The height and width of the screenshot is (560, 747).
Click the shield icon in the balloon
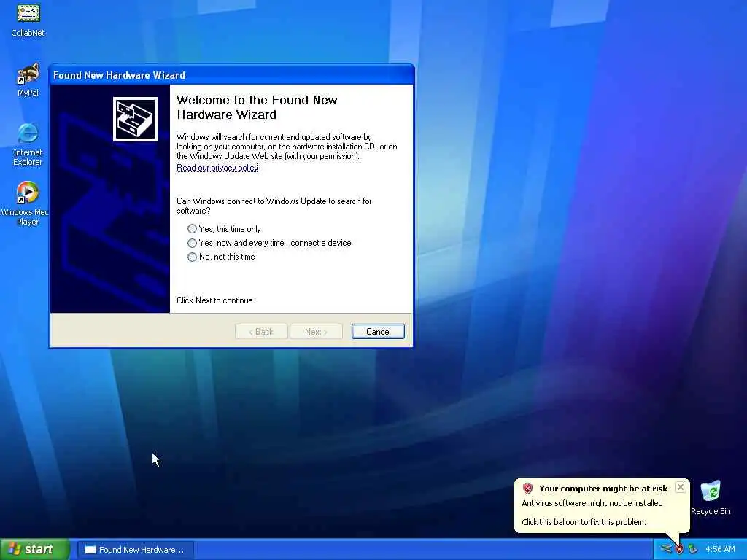[527, 488]
